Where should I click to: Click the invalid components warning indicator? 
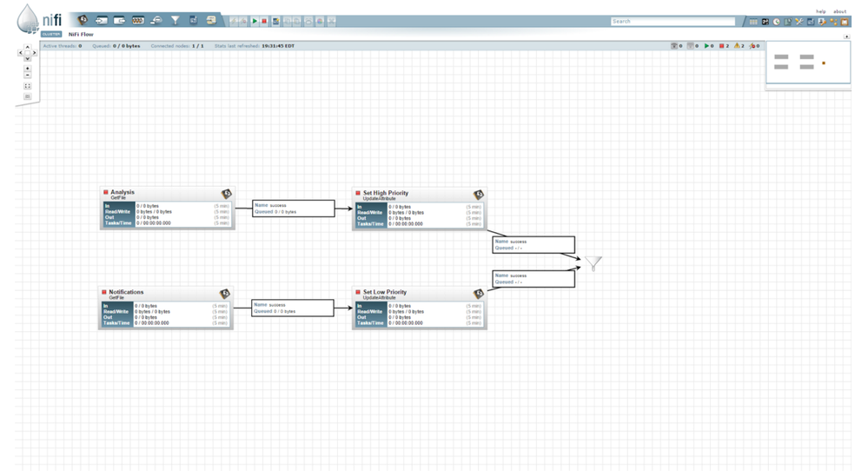tap(739, 46)
